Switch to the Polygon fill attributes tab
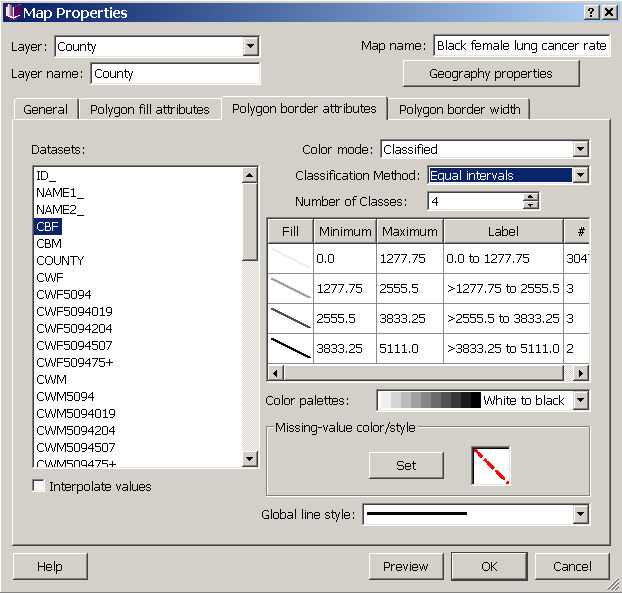This screenshot has height=593, width=622. (x=149, y=109)
